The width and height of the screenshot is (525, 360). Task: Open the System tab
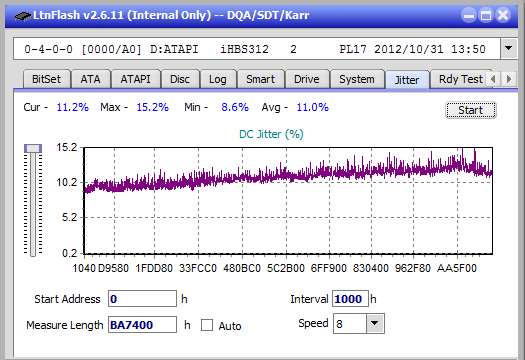click(357, 79)
